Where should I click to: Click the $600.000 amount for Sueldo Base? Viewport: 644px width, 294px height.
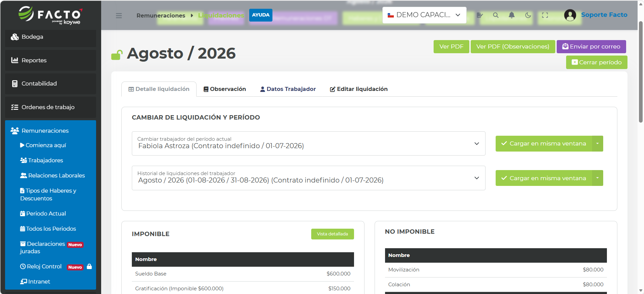(339, 274)
